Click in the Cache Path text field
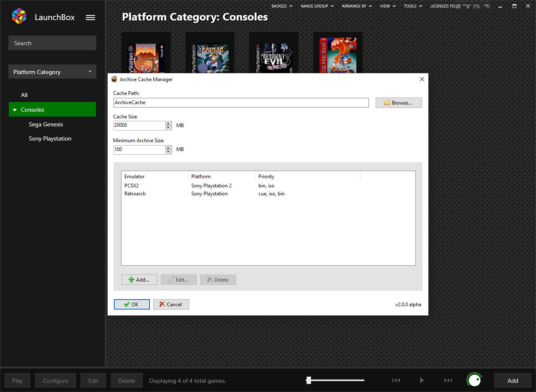The image size is (536, 392). tap(241, 102)
